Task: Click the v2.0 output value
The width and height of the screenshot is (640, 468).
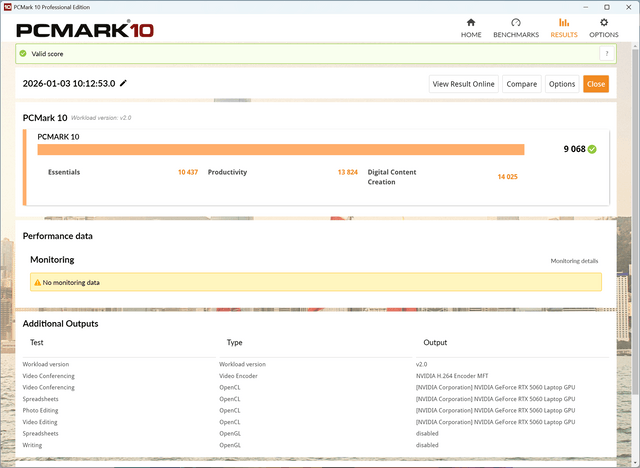Action: [421, 364]
